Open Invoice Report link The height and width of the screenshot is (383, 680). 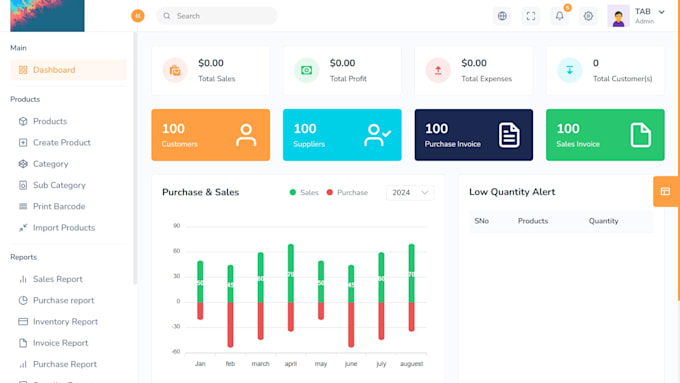coord(60,343)
